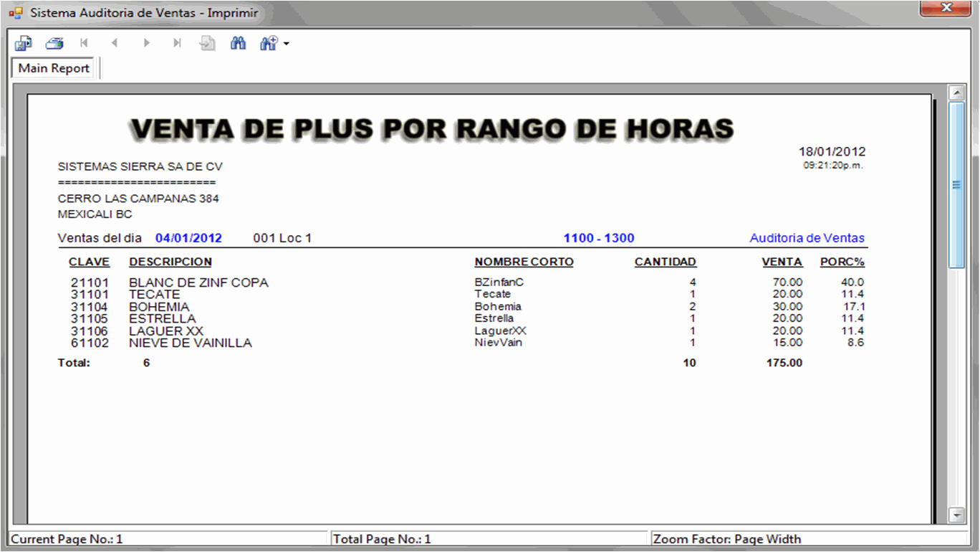Expand the zoom dropdown arrow
Screen dimensions: 980x552
(287, 44)
